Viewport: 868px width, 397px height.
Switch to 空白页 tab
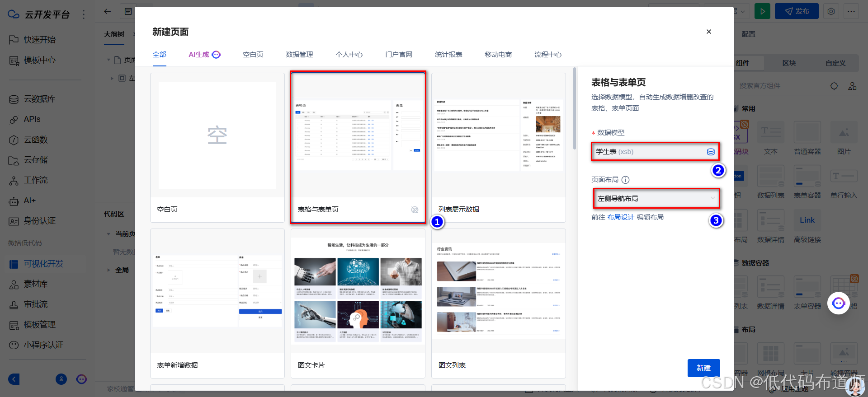pos(253,55)
